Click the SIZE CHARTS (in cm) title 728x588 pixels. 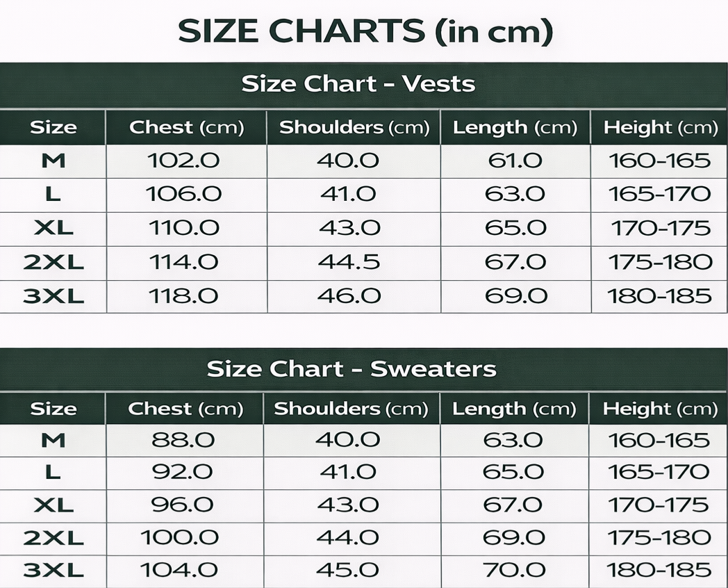(x=365, y=31)
